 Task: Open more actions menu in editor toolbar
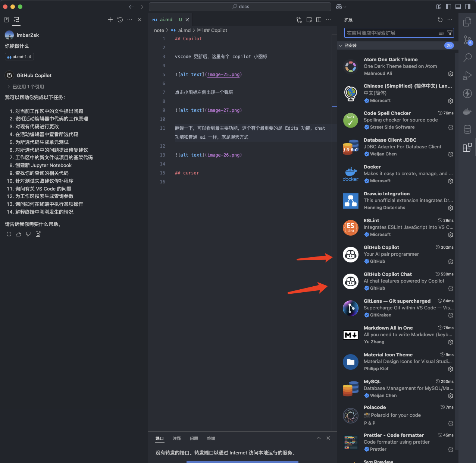point(328,20)
